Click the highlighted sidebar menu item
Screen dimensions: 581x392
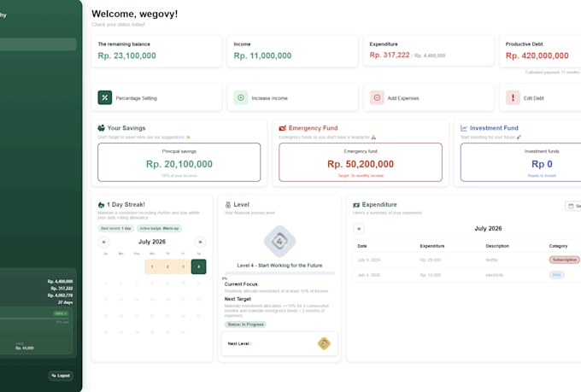tap(38, 44)
